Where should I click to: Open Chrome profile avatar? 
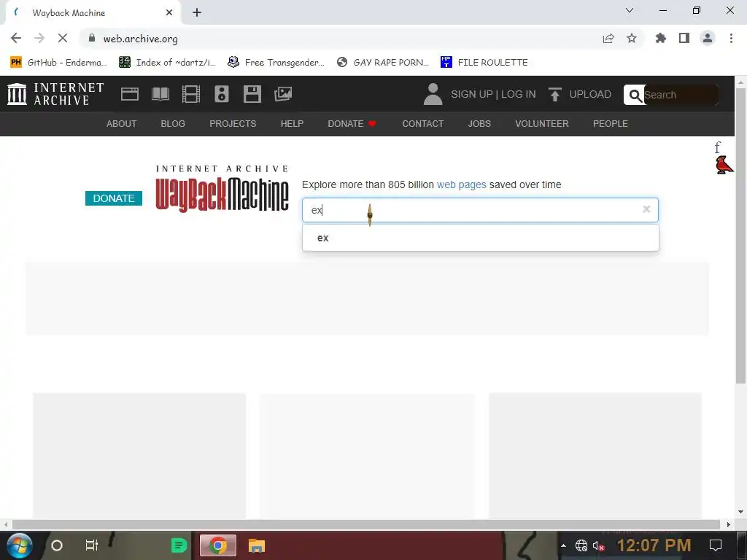(708, 38)
